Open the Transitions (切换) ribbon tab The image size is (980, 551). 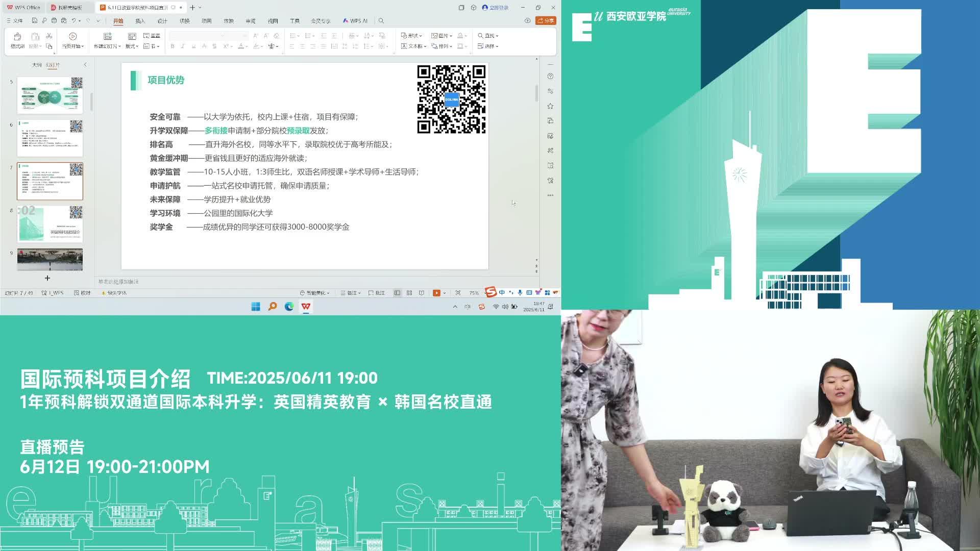[184, 21]
